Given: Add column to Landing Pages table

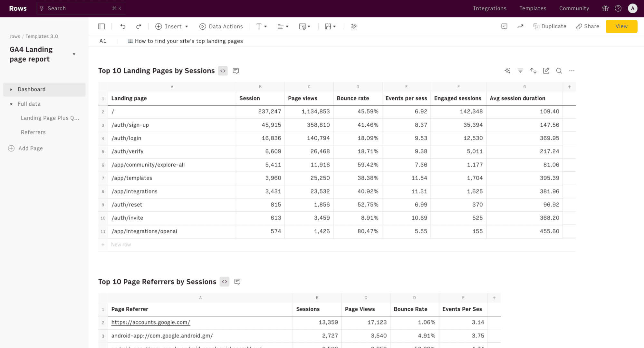Looking at the screenshot, I should point(569,87).
